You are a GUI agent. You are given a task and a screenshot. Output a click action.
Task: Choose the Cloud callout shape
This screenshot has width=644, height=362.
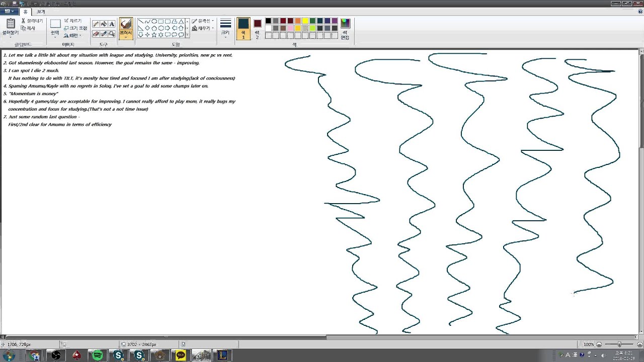[181, 35]
